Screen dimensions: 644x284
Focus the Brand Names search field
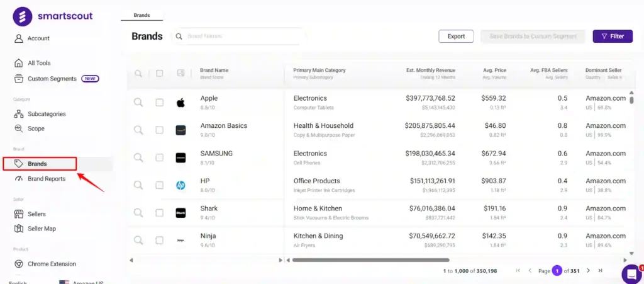240,36
